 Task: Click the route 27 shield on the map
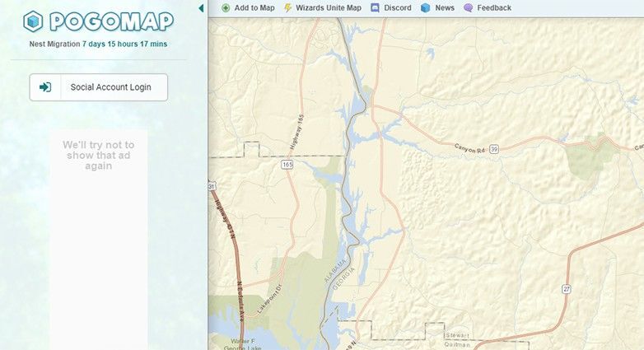[567, 289]
